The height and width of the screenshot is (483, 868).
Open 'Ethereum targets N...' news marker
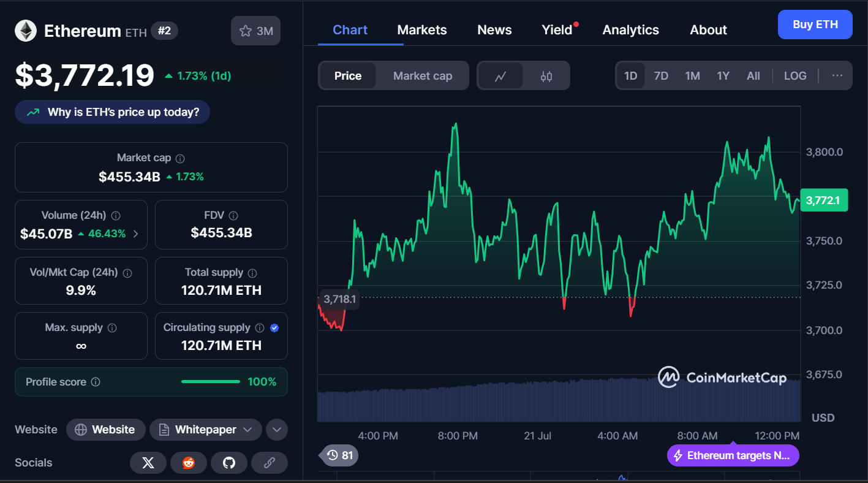(733, 455)
